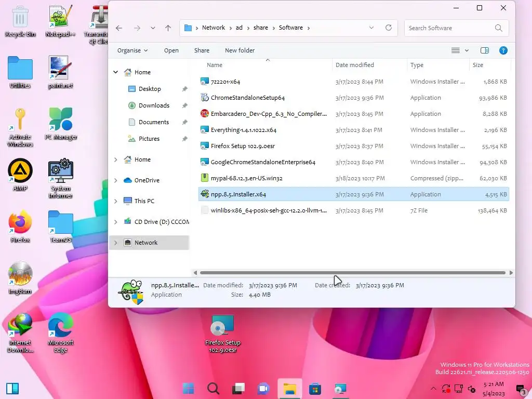Open Task View on taskbar
The height and width of the screenshot is (399, 532).
click(x=238, y=388)
